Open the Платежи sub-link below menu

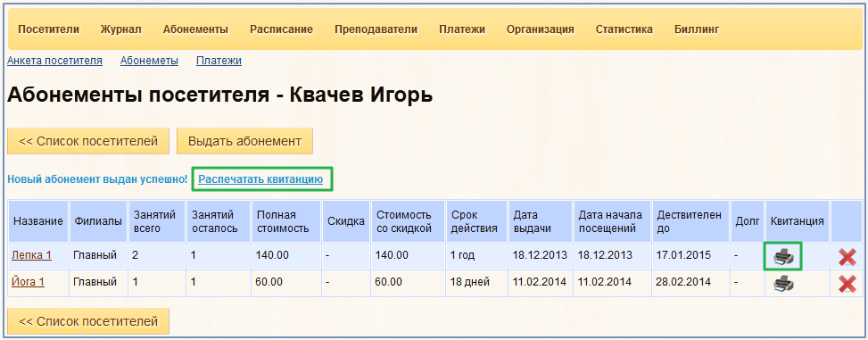click(x=219, y=61)
